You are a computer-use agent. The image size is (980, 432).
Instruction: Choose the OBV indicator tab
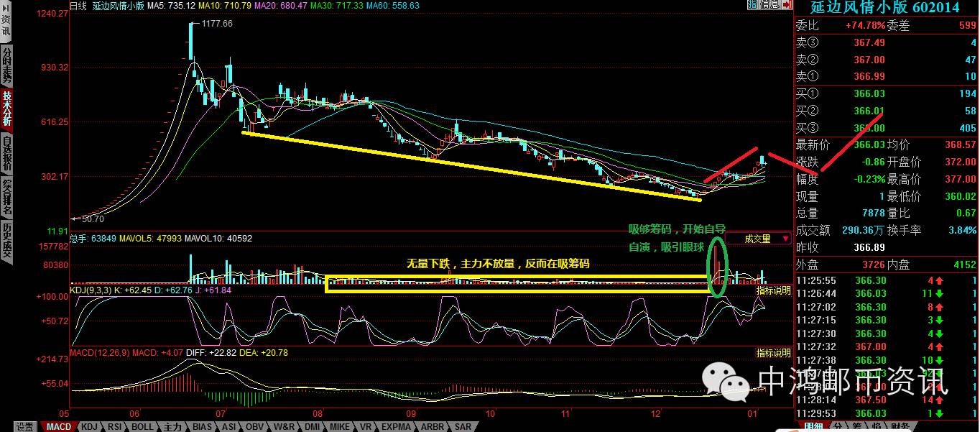pyautogui.click(x=256, y=426)
